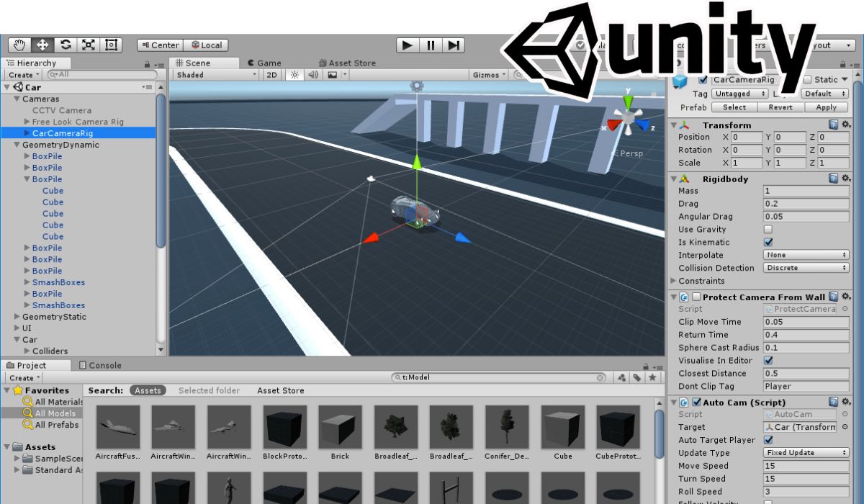Toggle CarCameraRig active checkbox

pyautogui.click(x=703, y=80)
